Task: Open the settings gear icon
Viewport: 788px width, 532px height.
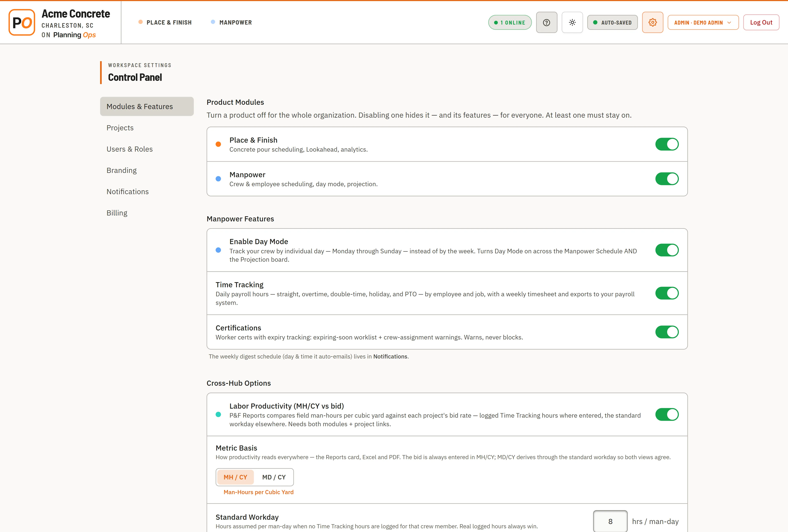Action: pos(652,22)
